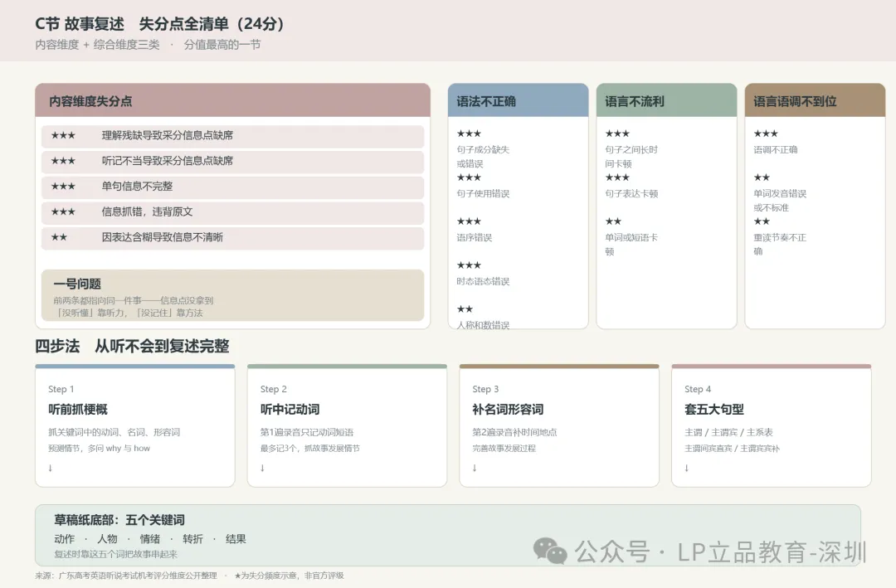Click the Step 3 title 补名词形容词
The width and height of the screenshot is (896, 588).
(x=508, y=410)
